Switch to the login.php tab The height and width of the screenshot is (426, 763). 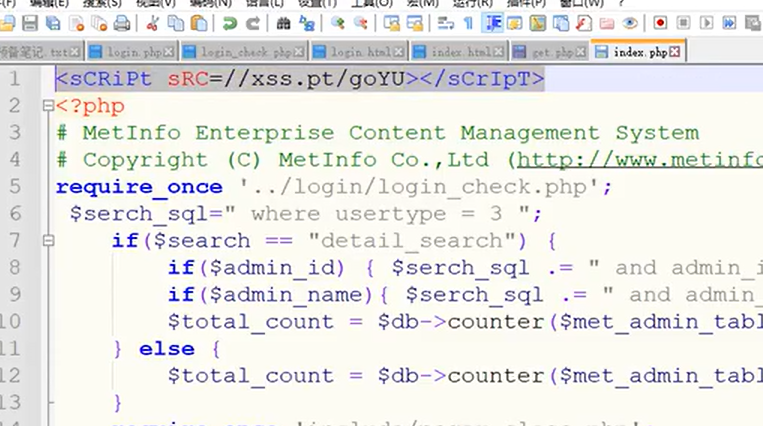(131, 52)
